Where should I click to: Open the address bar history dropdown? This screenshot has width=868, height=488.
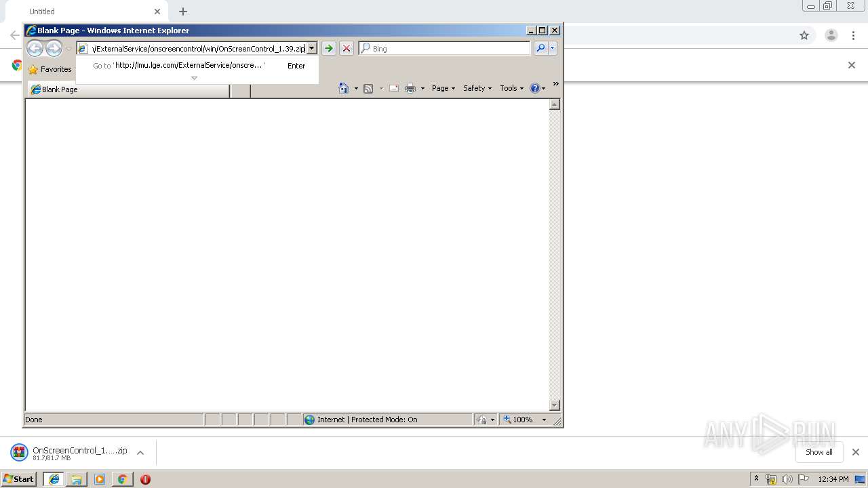coord(311,48)
